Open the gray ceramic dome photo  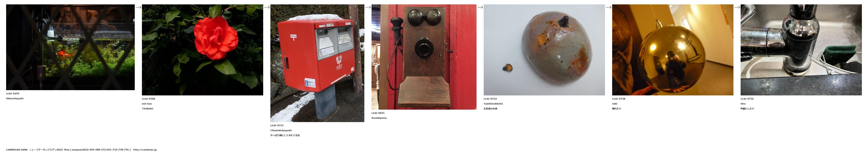tap(544, 50)
